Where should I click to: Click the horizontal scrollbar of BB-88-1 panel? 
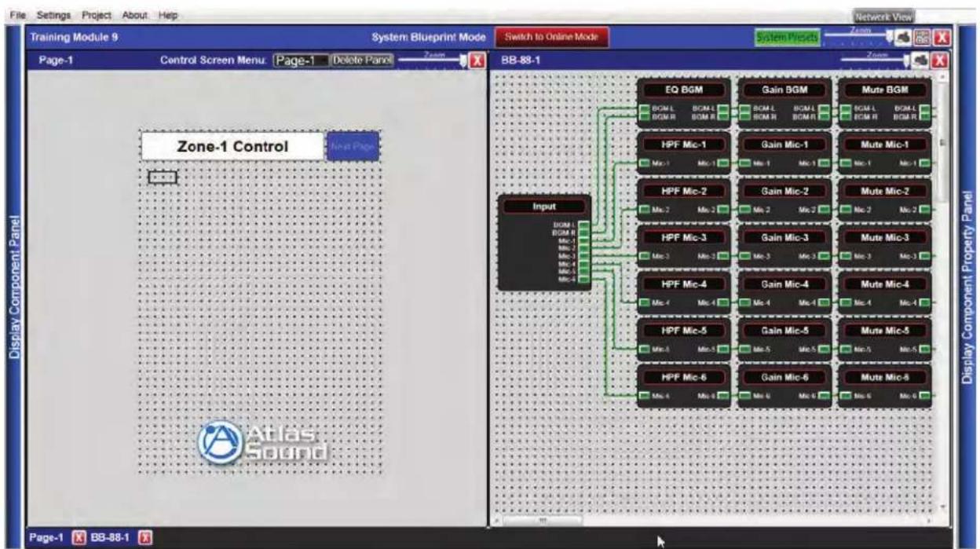[542, 520]
